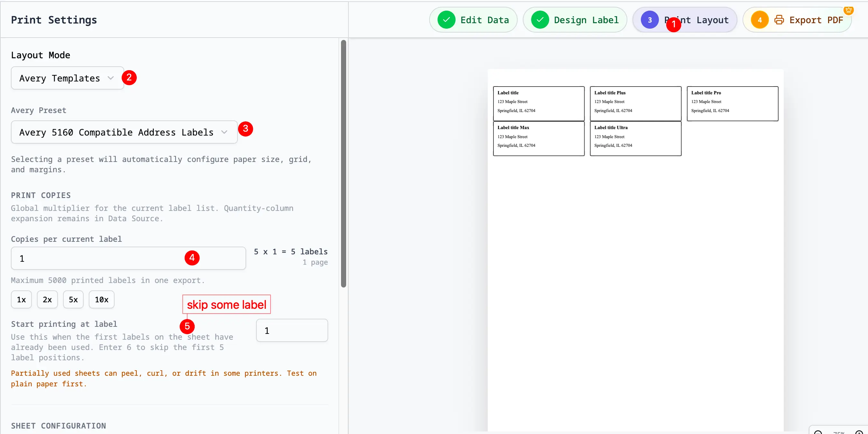This screenshot has height=434, width=868.
Task: Click the printer icon in Export PDF
Action: point(779,20)
